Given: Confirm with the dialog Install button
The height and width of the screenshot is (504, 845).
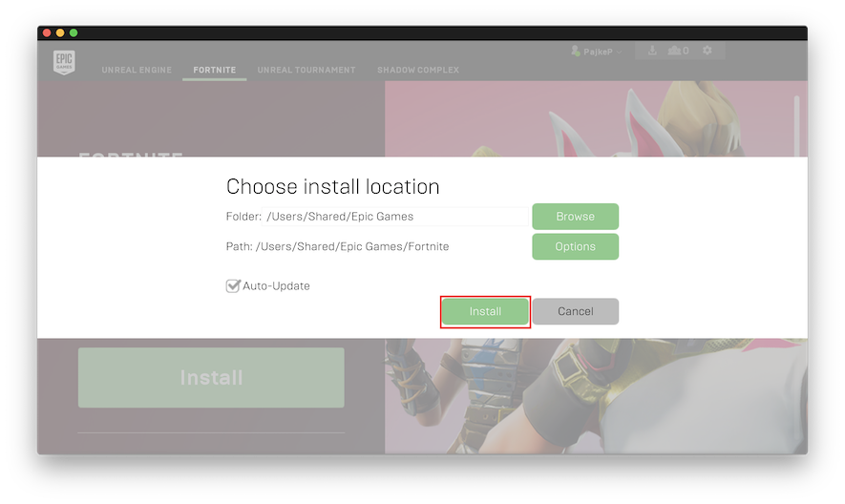Looking at the screenshot, I should [x=485, y=311].
